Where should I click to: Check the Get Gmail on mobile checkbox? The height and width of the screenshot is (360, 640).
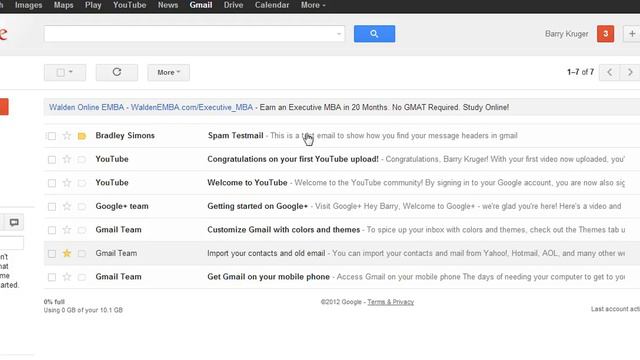(x=52, y=278)
